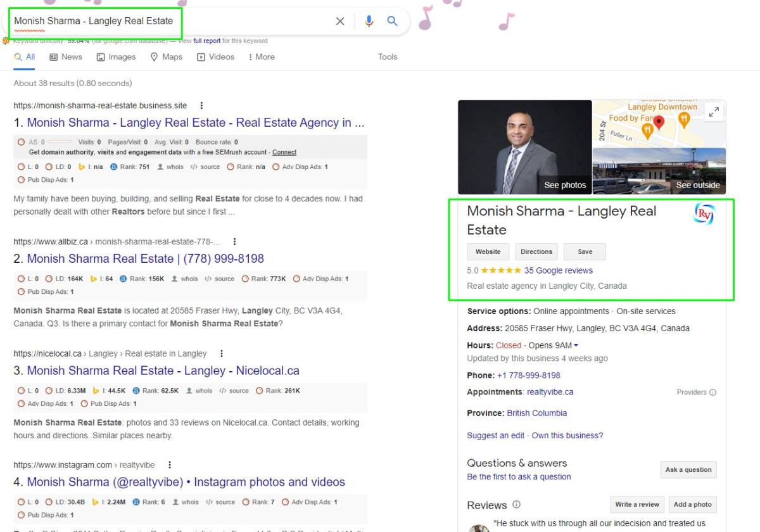Click the About 38 results text
The image size is (760, 532).
click(73, 84)
